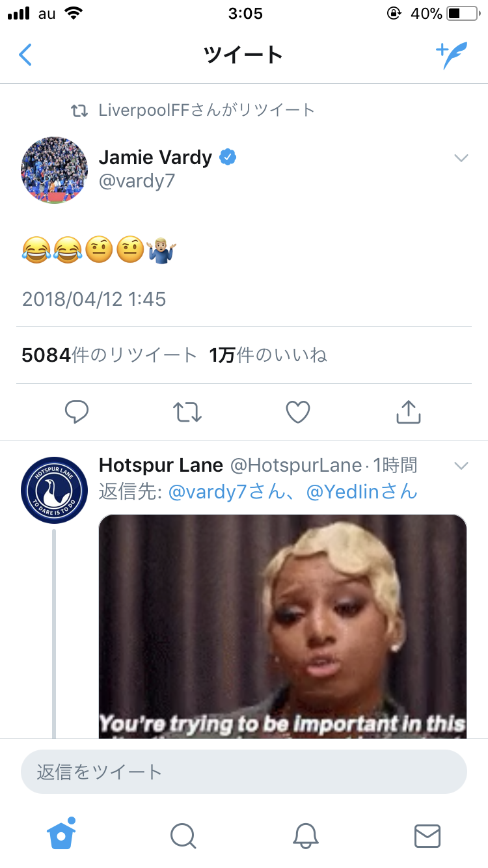Reply to Jamie Vardy's tweet
This screenshot has width=488, height=868.
(77, 411)
